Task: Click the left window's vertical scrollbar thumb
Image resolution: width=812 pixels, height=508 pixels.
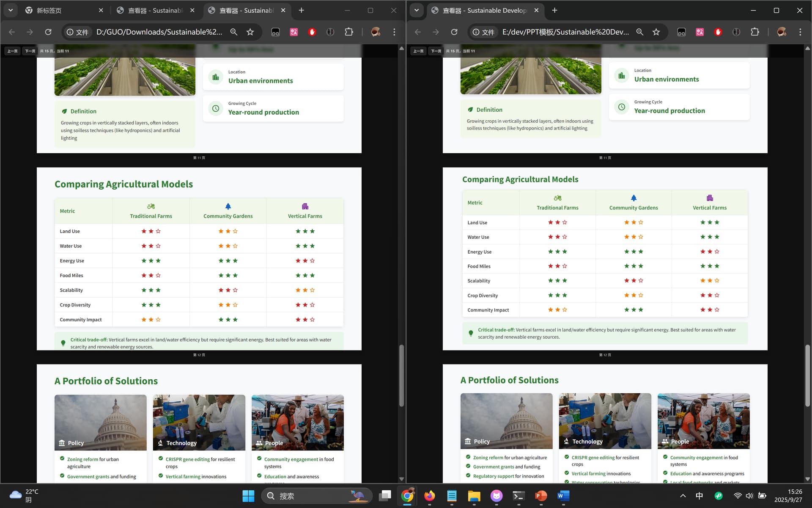Action: [x=401, y=375]
